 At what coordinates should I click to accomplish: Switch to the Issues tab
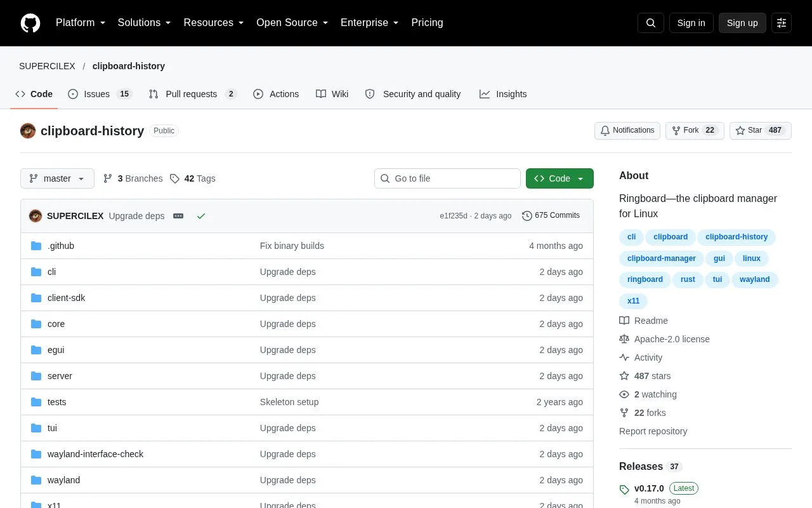[x=100, y=94]
